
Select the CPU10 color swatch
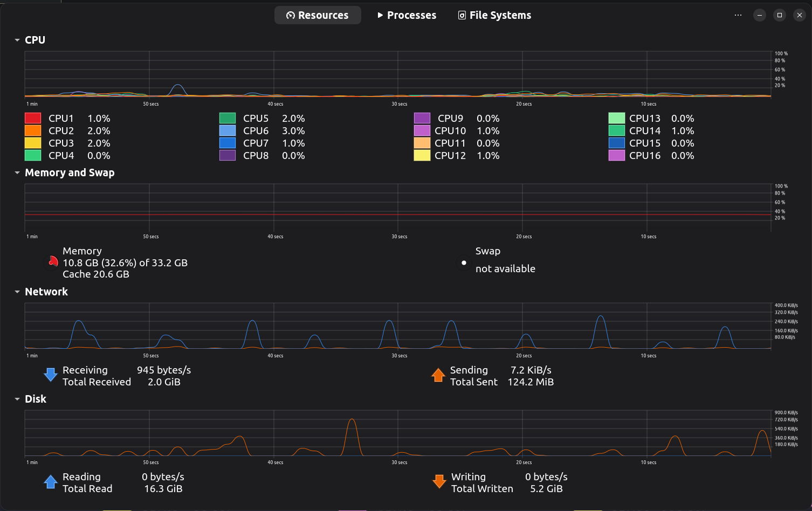tap(422, 130)
